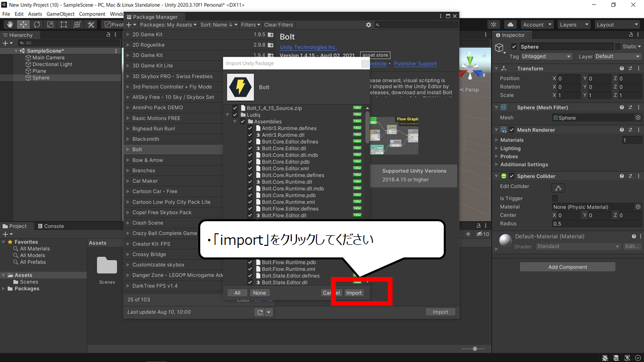Uncheck the Ludiq folder checkbox
The width and height of the screenshot is (644, 362).
[235, 115]
